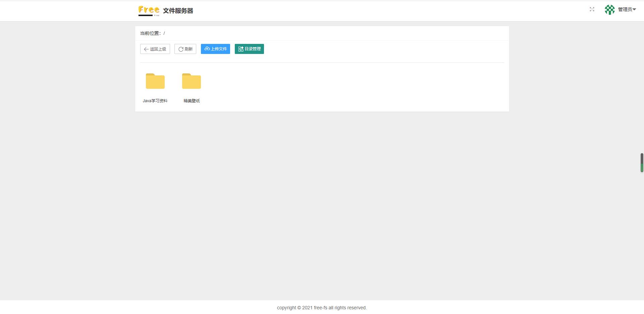The image size is (644, 314).
Task: Click the grid icon on 目录管理 button
Action: [240, 49]
